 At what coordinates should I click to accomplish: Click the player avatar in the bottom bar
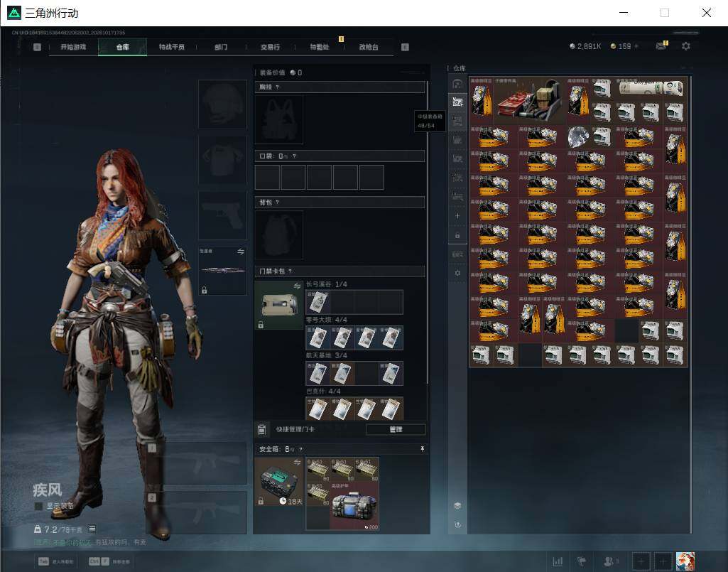click(x=685, y=561)
